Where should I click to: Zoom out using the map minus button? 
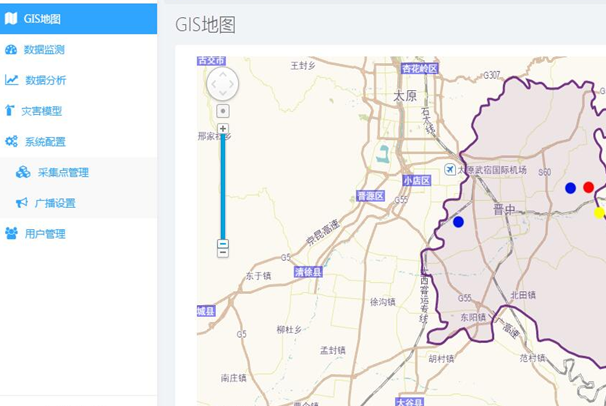point(223,244)
